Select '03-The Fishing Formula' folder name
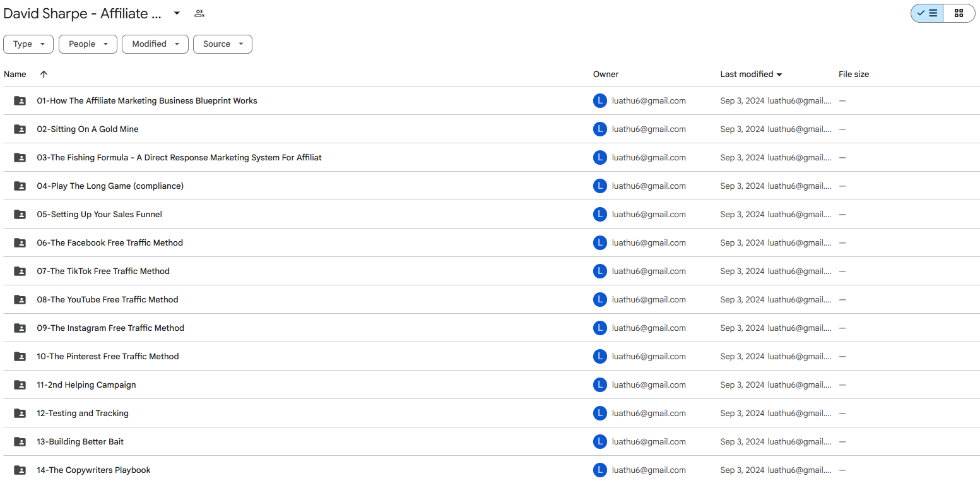980x483 pixels. point(179,158)
